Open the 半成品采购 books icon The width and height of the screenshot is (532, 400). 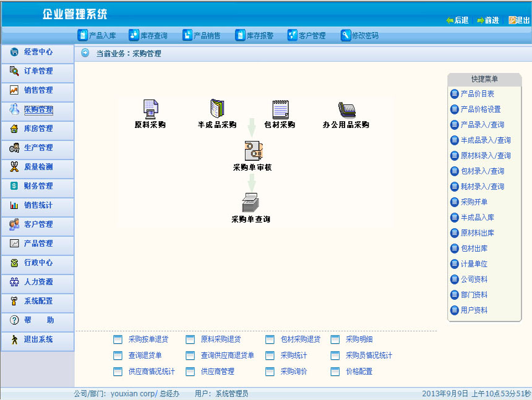point(217,109)
